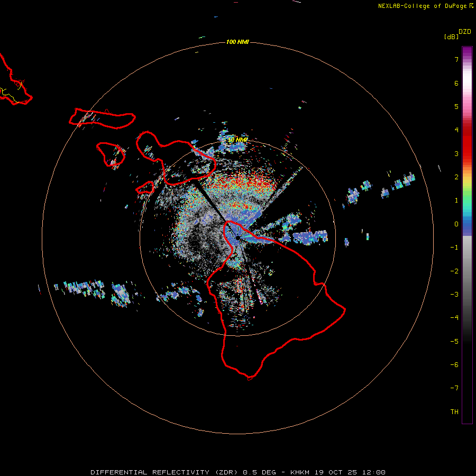The image size is (476, 476).
Task: Pick the blue band near 0 dB on colorbar
Action: [467, 225]
